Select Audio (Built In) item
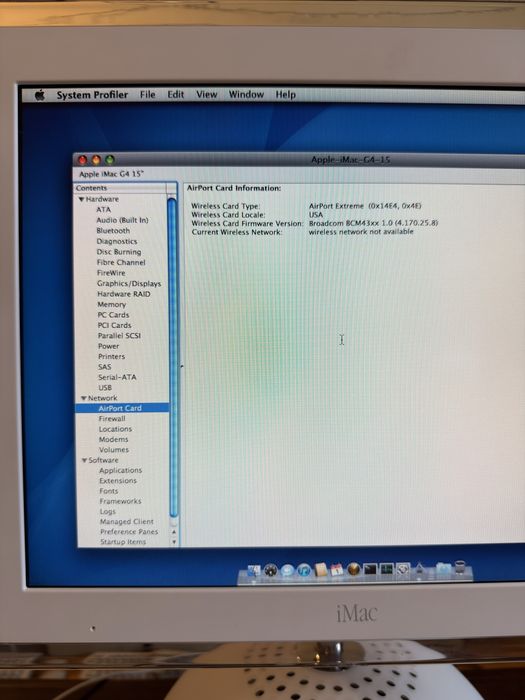 tap(122, 220)
